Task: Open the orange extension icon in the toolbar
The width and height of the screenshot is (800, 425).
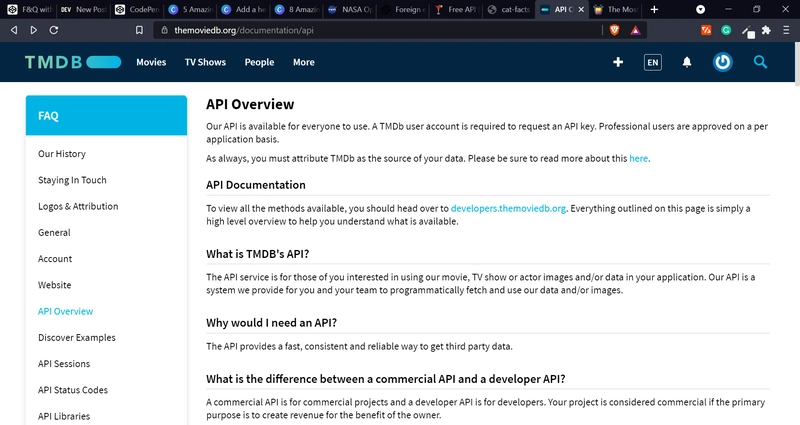Action: [x=706, y=30]
